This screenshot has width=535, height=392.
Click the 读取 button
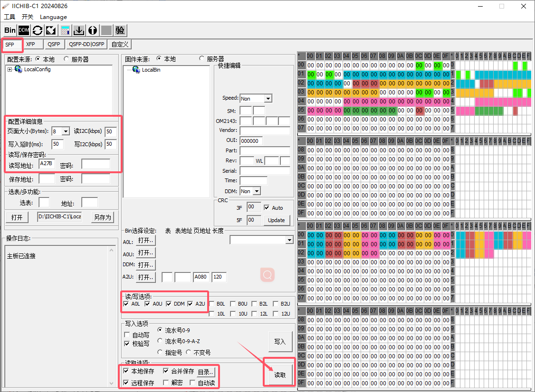pos(279,375)
